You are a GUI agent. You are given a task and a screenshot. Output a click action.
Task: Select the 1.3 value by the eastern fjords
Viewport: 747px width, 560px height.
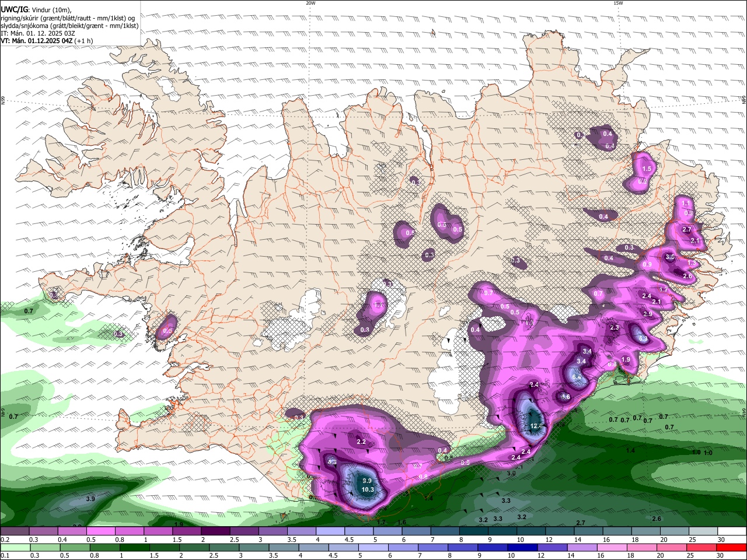point(692,264)
